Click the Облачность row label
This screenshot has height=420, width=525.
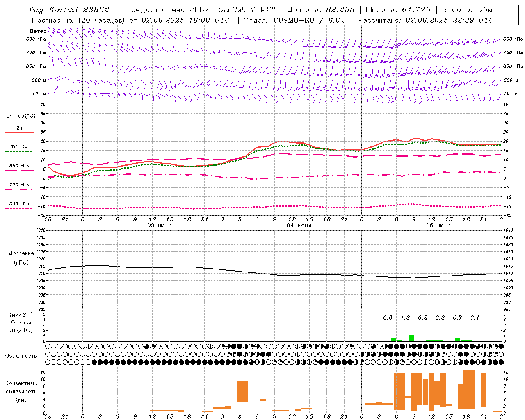click(21, 356)
